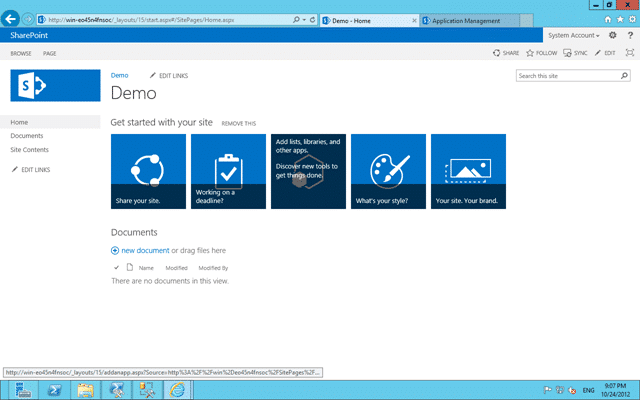Open the What's your style tile

pos(388,171)
